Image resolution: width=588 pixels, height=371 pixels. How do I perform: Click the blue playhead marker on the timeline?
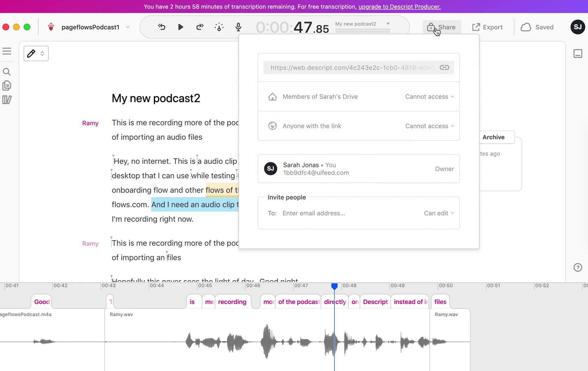(x=334, y=286)
